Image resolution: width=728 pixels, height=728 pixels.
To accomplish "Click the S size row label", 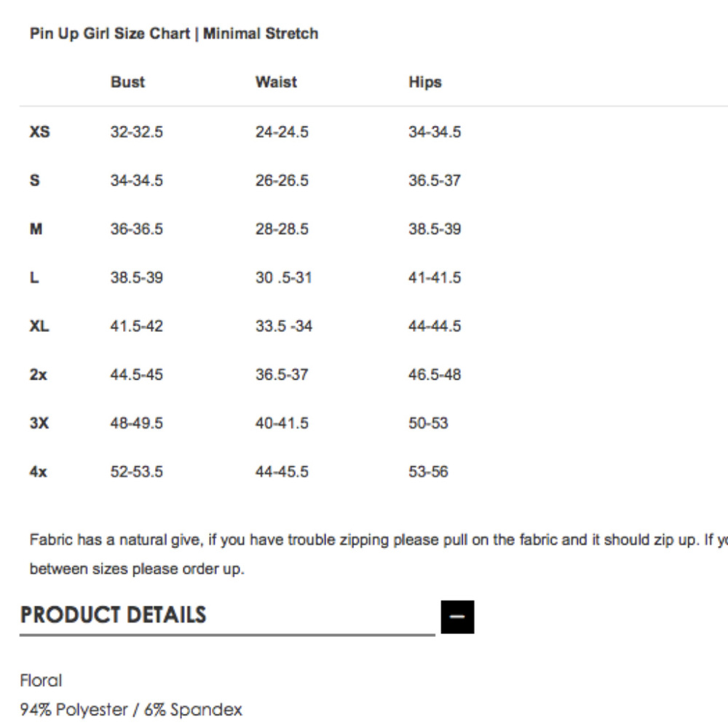I will (35, 180).
